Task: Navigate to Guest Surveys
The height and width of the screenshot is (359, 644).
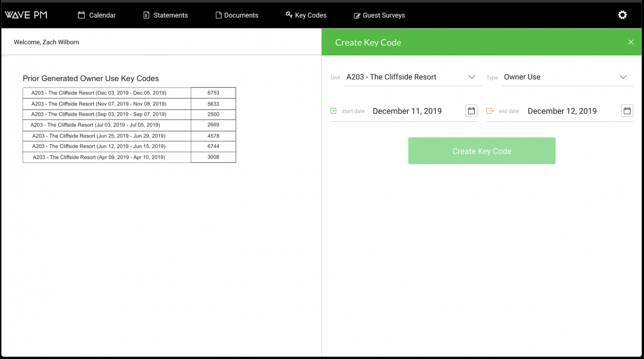Action: (x=384, y=15)
